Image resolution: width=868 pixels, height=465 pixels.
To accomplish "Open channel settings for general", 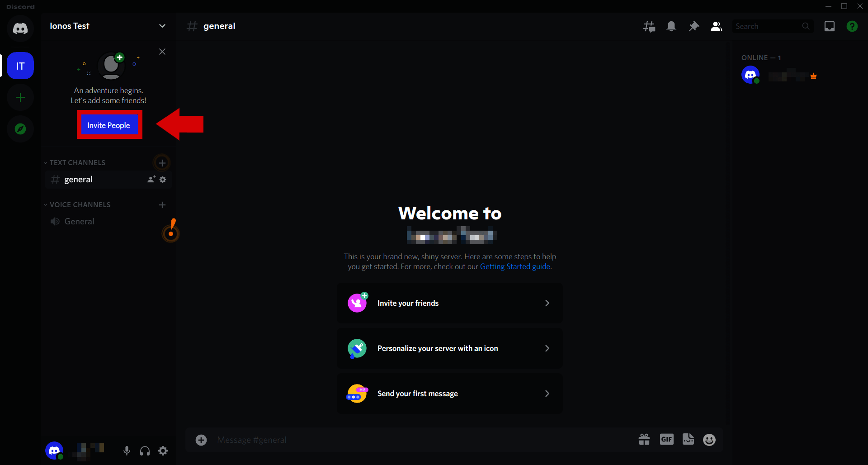I will (163, 179).
